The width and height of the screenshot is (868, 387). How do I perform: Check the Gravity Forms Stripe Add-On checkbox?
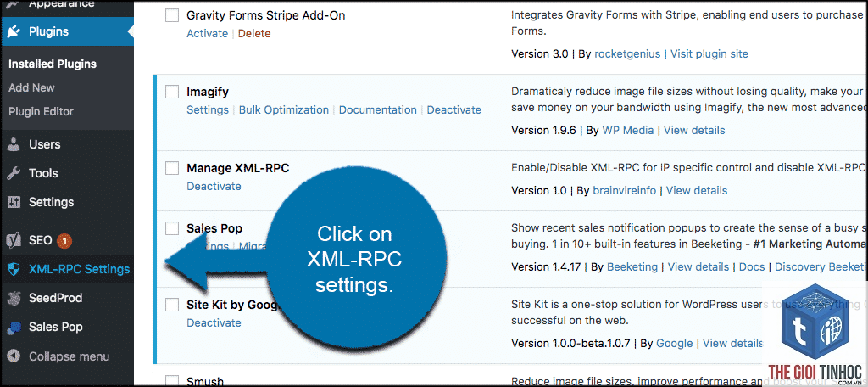(172, 15)
